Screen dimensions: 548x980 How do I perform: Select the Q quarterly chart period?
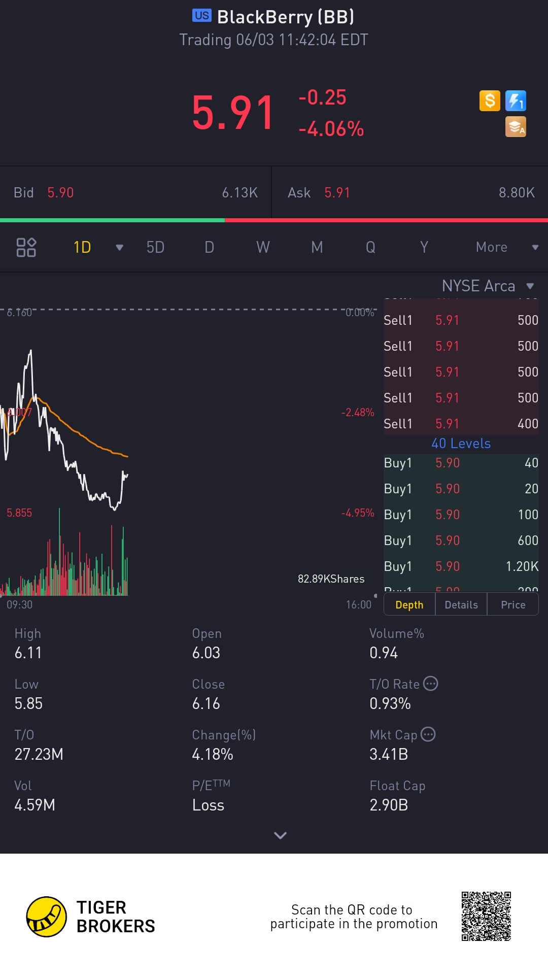point(371,247)
